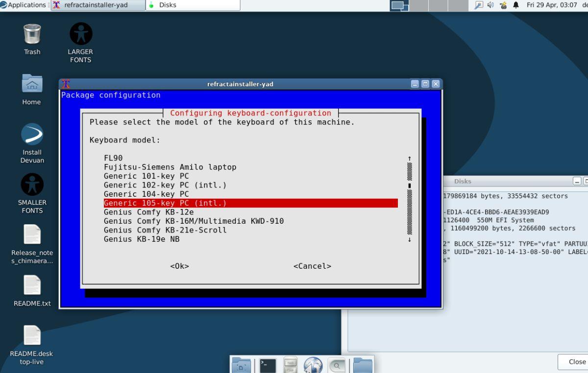This screenshot has width=588, height=373.
Task: Choose the Genius Comfy KB-12e entry
Action: coord(146,212)
